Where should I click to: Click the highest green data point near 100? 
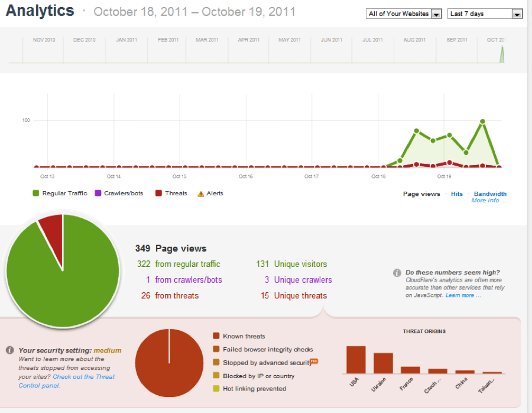tap(482, 121)
